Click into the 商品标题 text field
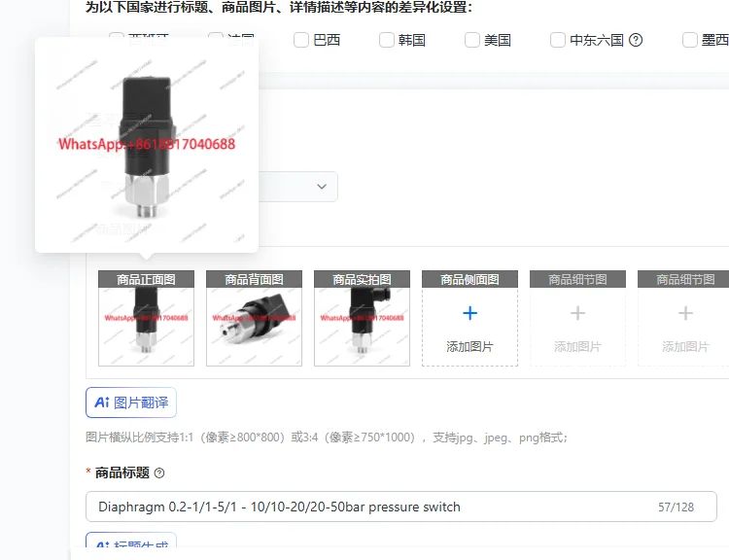This screenshot has height=560, width=729. tap(401, 507)
